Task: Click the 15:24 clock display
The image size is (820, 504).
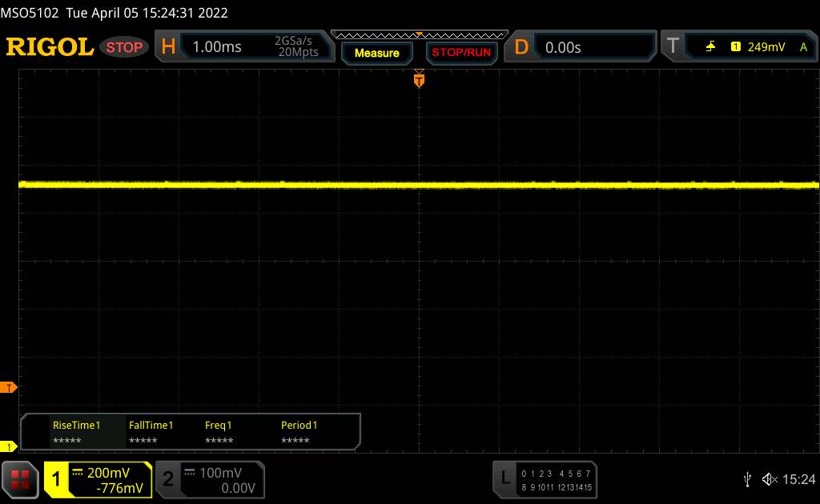Action: (x=798, y=479)
